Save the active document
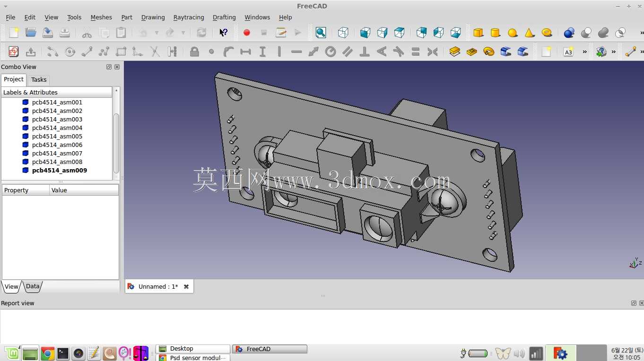The height and width of the screenshot is (361, 644). [x=48, y=33]
